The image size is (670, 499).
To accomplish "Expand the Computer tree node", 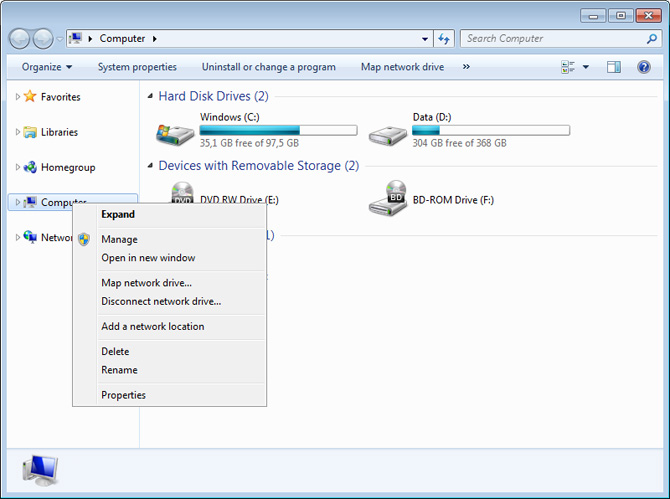I will pos(18,202).
